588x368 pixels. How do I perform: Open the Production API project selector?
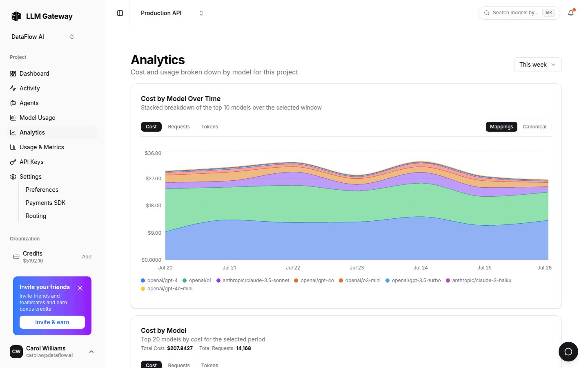click(x=172, y=13)
